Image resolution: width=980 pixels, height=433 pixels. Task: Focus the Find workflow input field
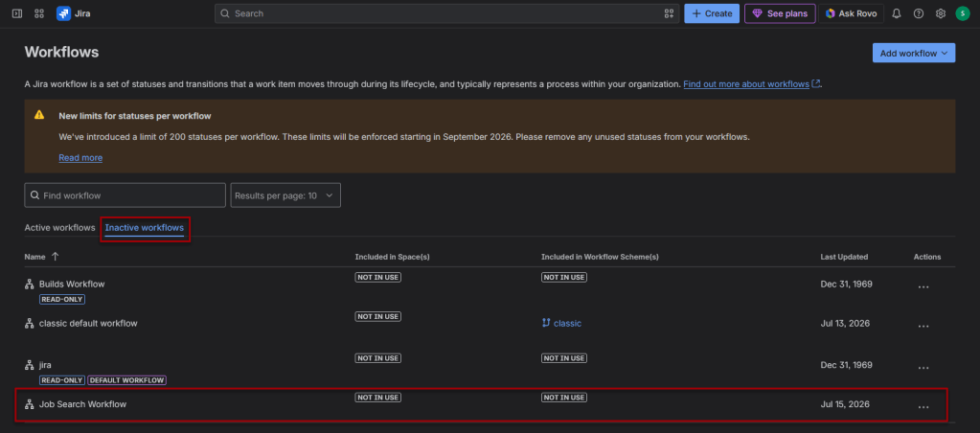pyautogui.click(x=125, y=195)
